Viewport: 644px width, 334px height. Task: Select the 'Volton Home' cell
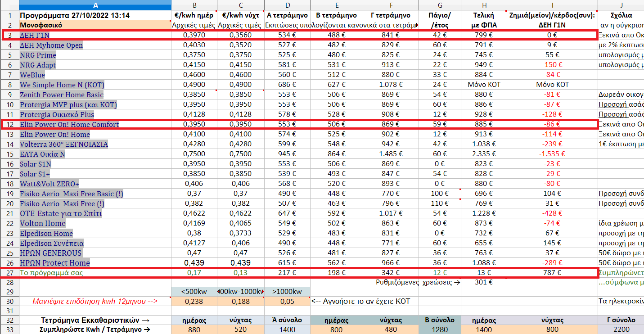tap(95, 223)
